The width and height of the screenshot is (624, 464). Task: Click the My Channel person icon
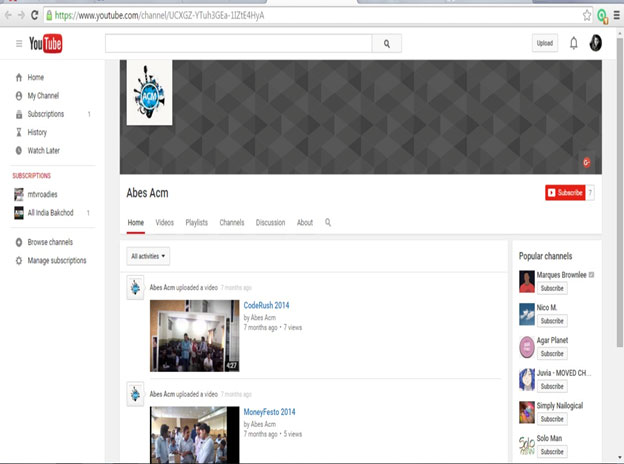point(19,96)
